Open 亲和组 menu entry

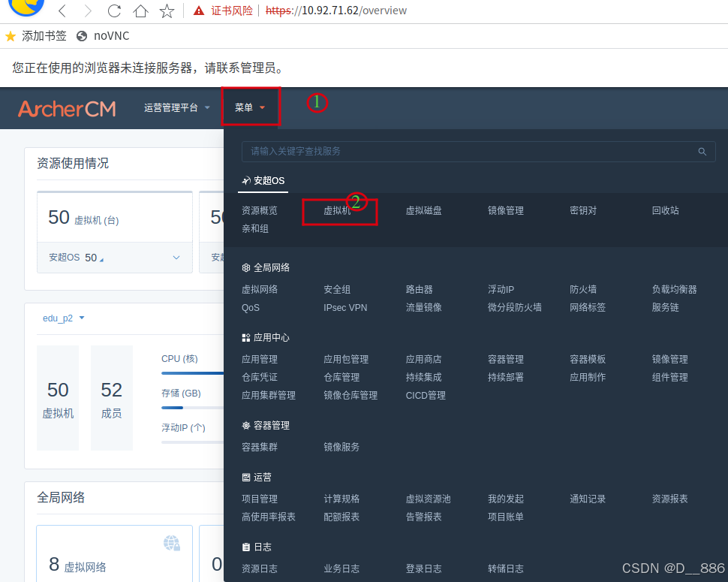point(255,228)
